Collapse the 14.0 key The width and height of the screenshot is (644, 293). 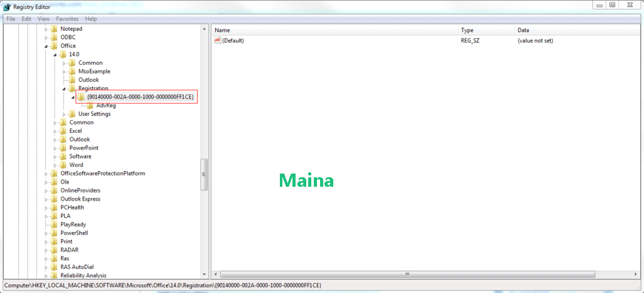click(55, 55)
